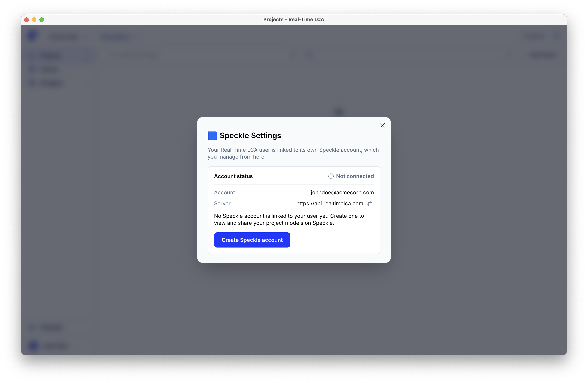Click the green fullscreen window button
This screenshot has width=588, height=383.
pos(42,19)
